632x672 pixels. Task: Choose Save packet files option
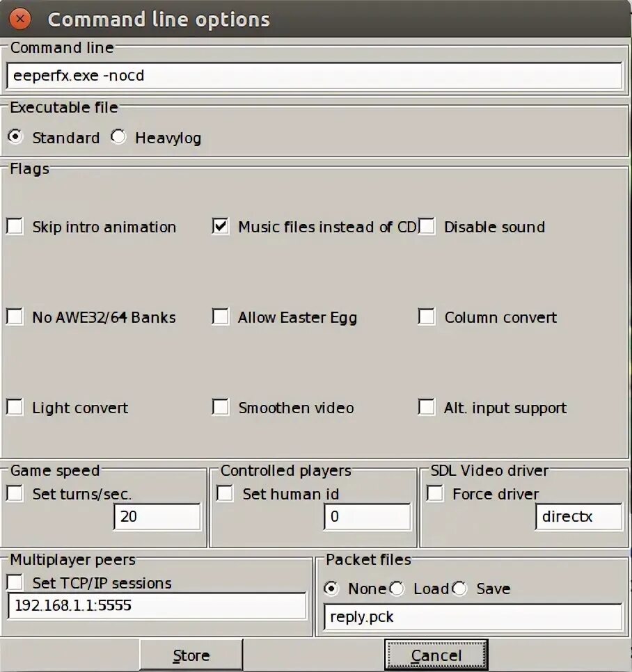pos(460,589)
